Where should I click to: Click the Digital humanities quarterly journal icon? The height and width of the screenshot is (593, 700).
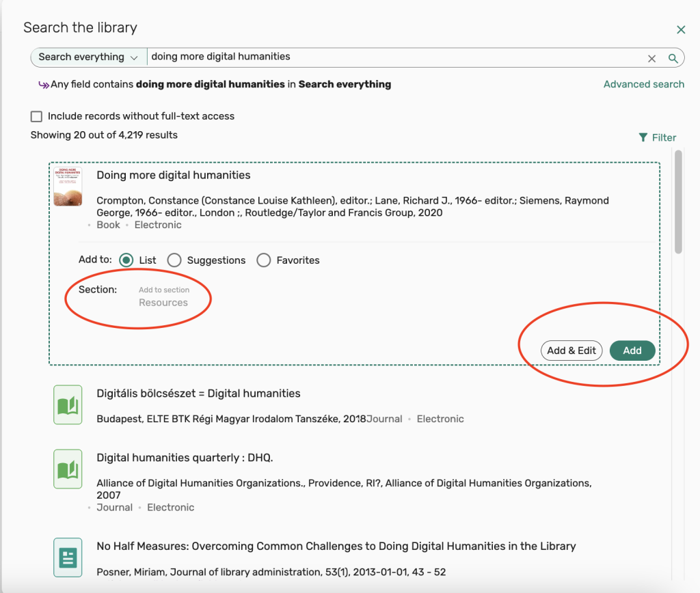pyautogui.click(x=68, y=469)
